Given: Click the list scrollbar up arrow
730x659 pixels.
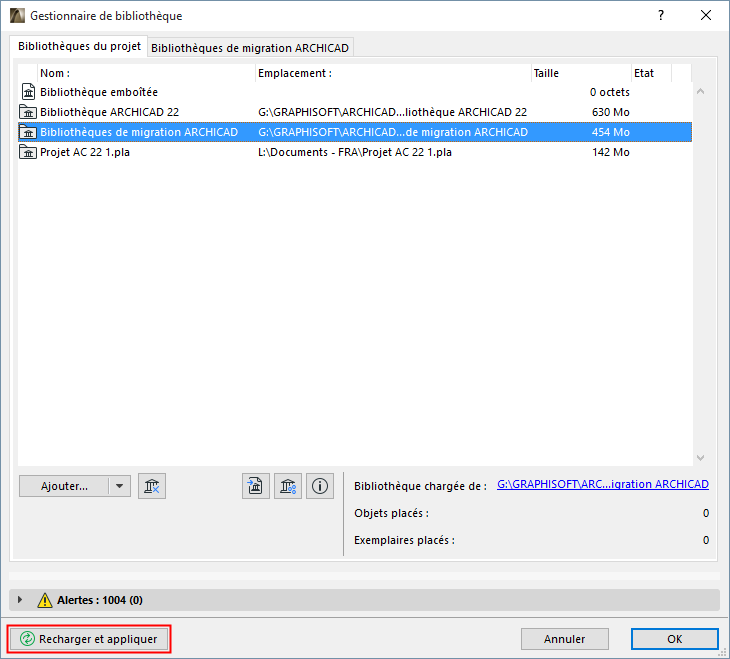Looking at the screenshot, I should click(x=701, y=92).
